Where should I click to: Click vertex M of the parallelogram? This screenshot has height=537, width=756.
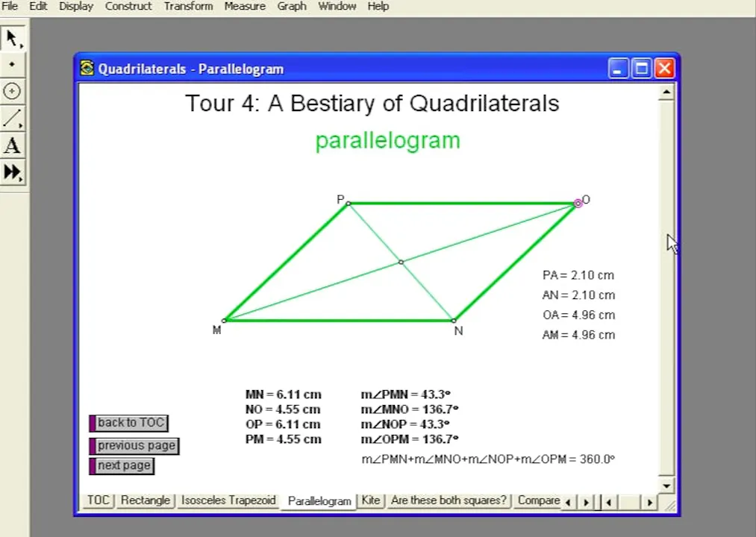click(224, 320)
